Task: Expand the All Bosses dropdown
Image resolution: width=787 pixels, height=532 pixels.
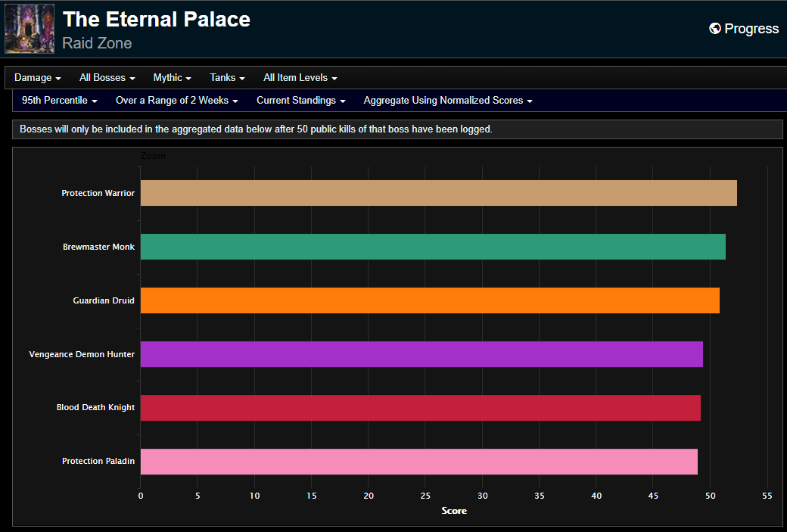Action: [107, 78]
